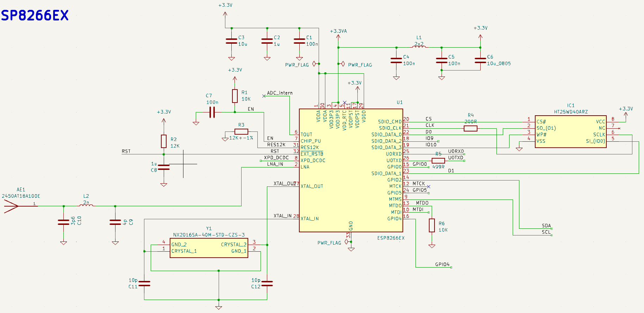Select the L2 2n inductor symbol
644x313 pixels.
click(86, 205)
